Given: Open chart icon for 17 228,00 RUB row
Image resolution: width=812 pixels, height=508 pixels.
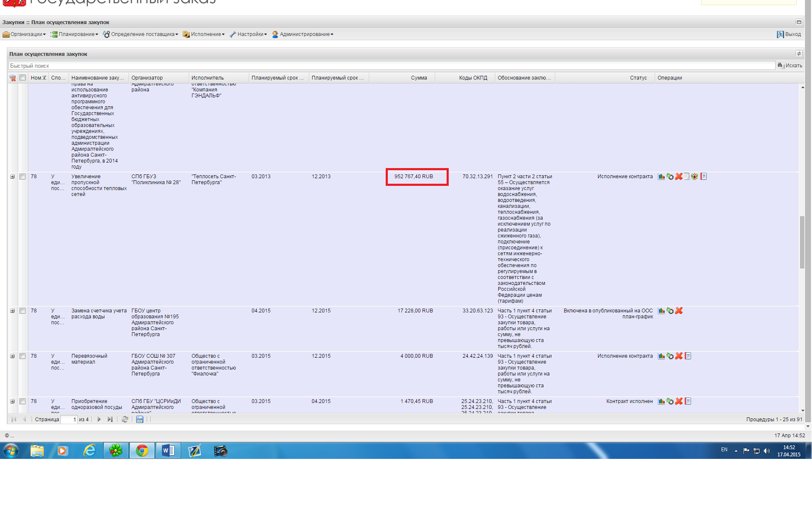Looking at the screenshot, I should point(661,311).
